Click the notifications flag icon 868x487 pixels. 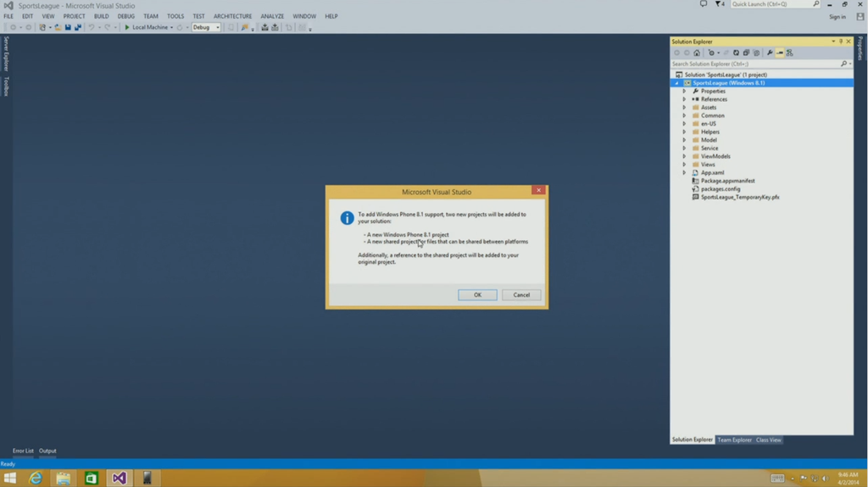coord(719,4)
